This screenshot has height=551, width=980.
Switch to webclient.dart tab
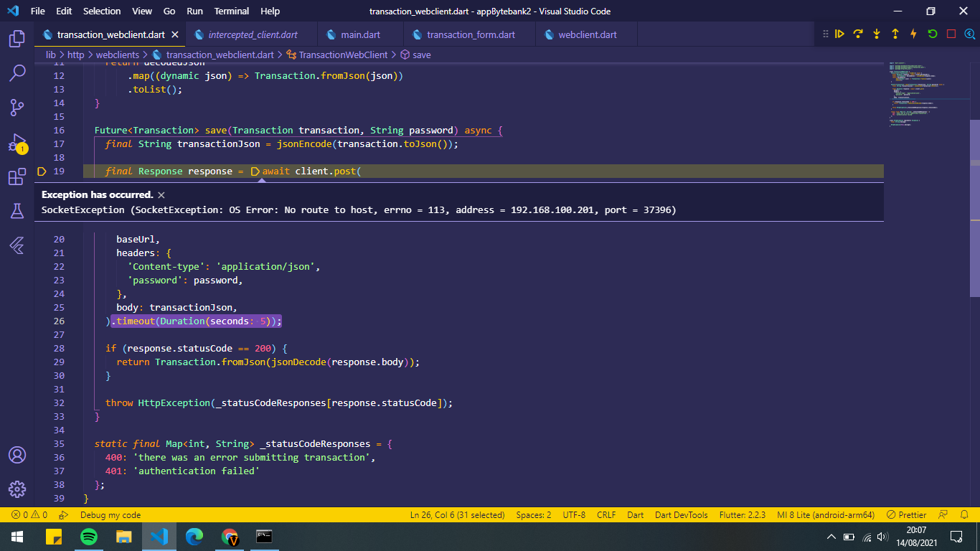pyautogui.click(x=587, y=34)
